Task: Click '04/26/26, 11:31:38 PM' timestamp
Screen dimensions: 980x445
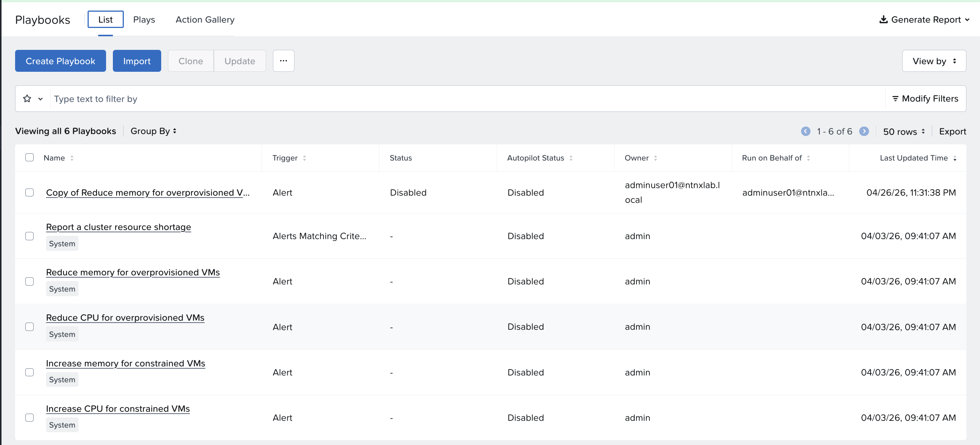Action: (911, 192)
